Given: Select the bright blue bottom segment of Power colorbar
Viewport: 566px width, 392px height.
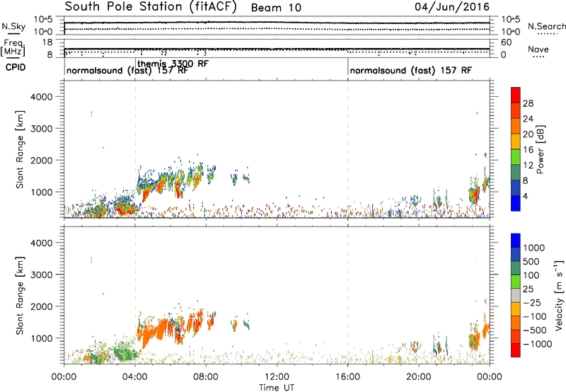Looking at the screenshot, I should [x=516, y=203].
